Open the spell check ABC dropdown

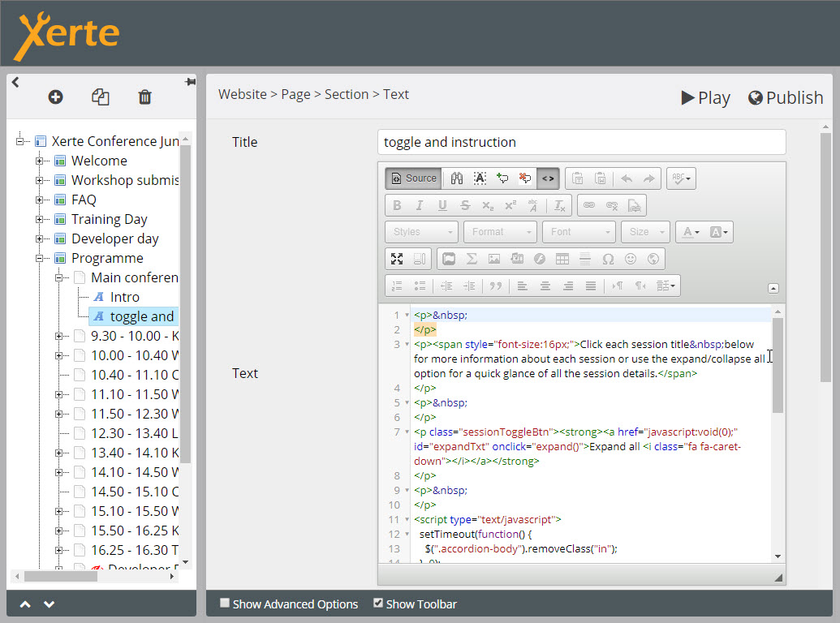coord(681,178)
